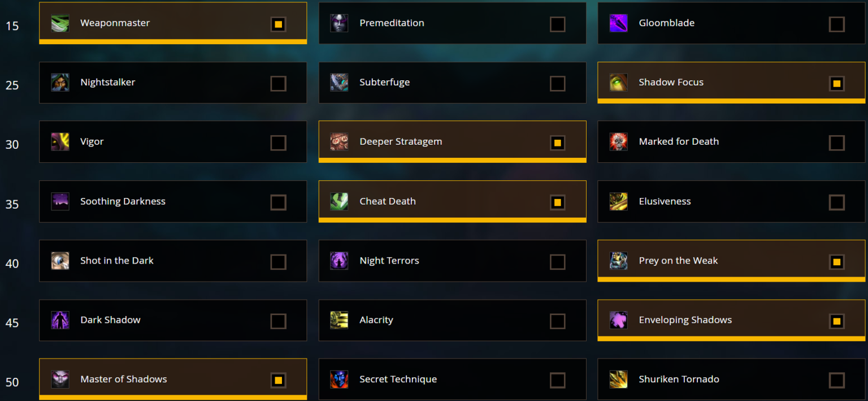The width and height of the screenshot is (868, 401).
Task: Disable the Shadow Focus talent checkbox
Action: [x=837, y=83]
